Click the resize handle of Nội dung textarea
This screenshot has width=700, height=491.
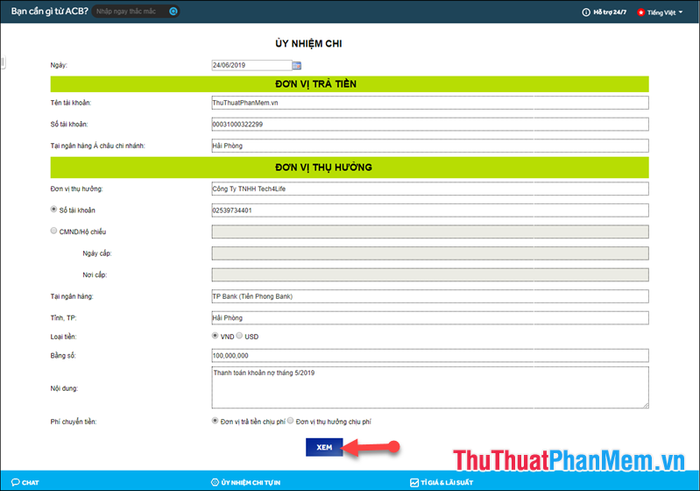(x=646, y=405)
